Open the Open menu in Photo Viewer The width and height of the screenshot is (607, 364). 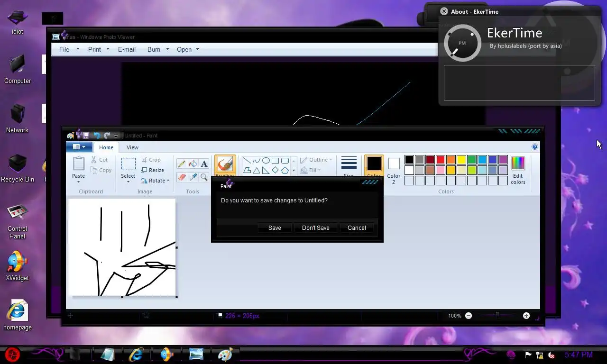(x=188, y=49)
